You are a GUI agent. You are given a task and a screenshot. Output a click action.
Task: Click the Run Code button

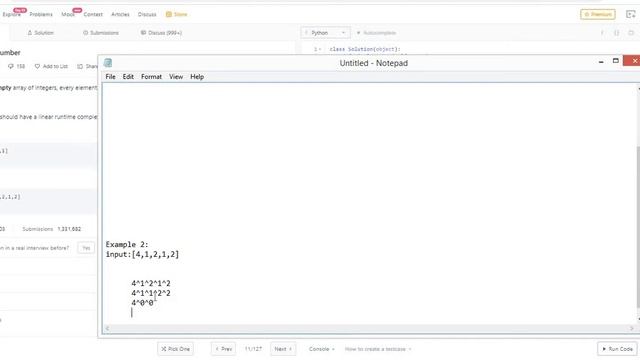[618, 349]
